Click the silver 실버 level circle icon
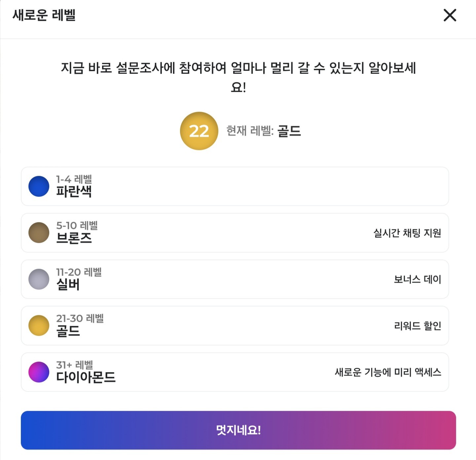Screen dimensions: 476x460 pos(39,279)
